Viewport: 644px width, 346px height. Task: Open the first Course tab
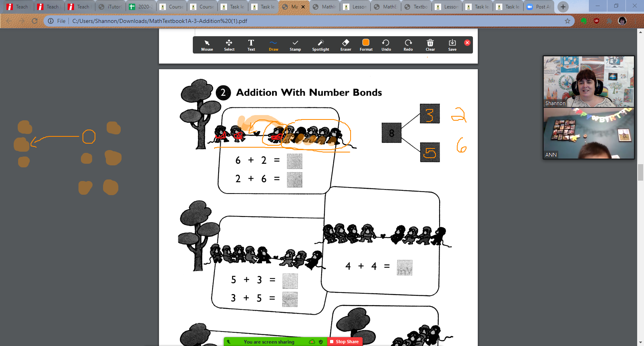point(171,7)
